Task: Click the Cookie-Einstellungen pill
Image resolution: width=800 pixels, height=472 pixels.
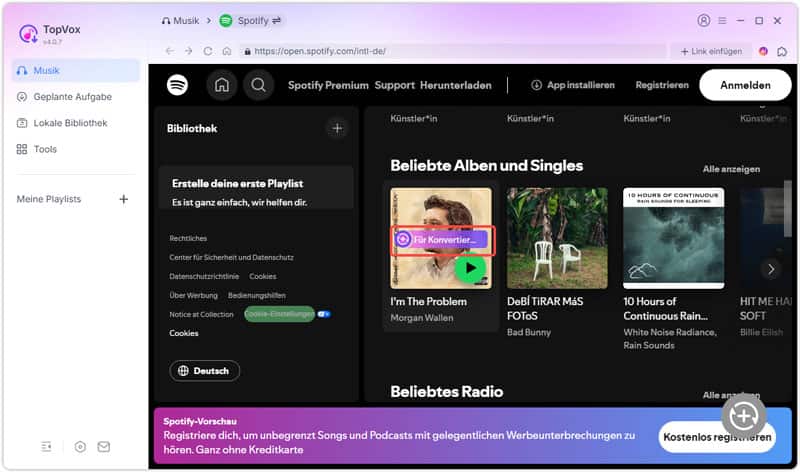Action: tap(280, 314)
